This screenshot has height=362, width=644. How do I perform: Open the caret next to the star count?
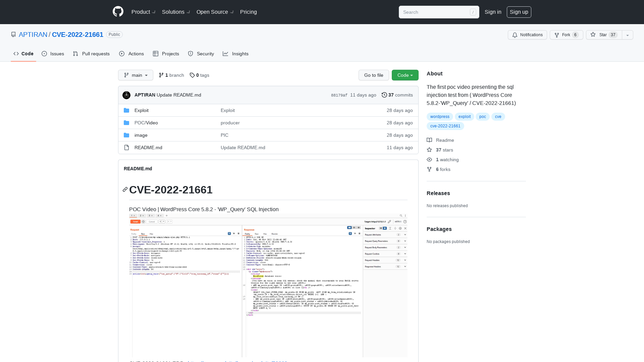point(627,35)
